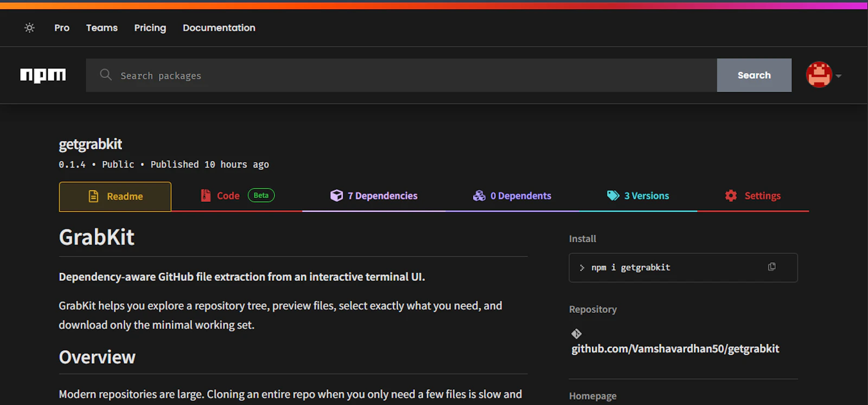The image size is (868, 405).
Task: Open the Documentation link
Action: (219, 28)
